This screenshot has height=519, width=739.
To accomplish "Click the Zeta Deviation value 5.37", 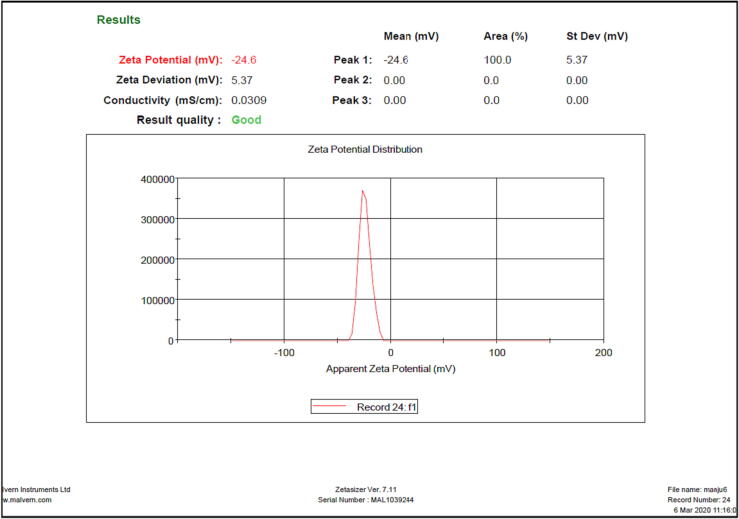I will [x=244, y=80].
